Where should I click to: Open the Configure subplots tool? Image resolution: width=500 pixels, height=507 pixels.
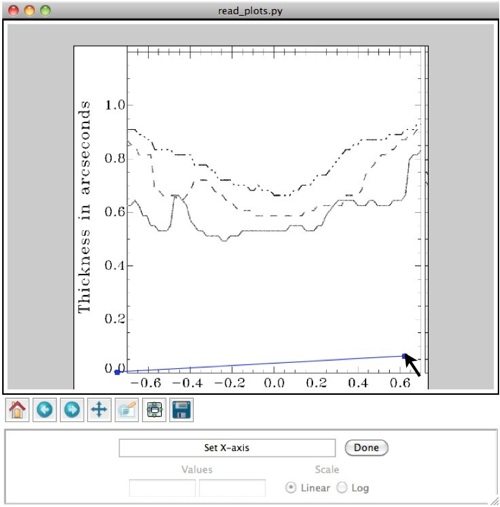pos(154,410)
